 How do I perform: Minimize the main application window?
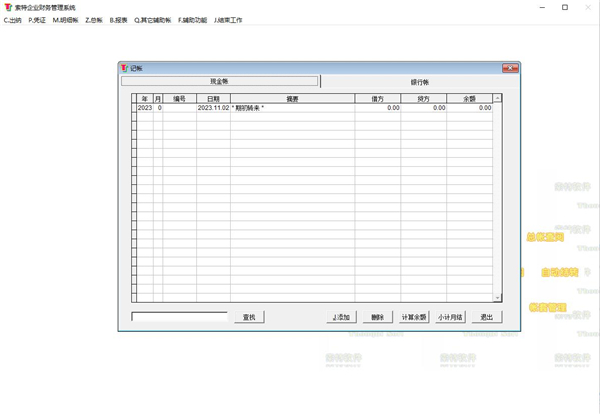(542, 7)
